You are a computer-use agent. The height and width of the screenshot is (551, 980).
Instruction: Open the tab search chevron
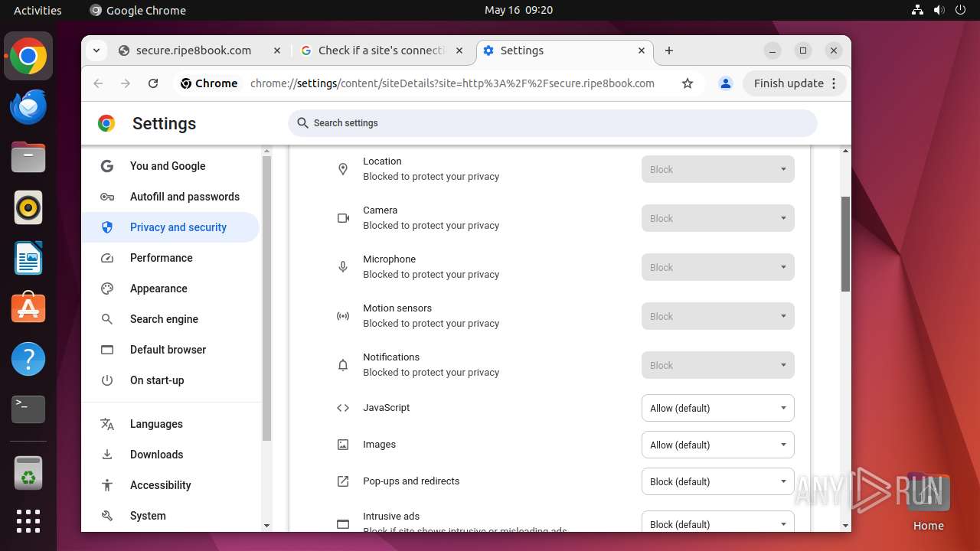click(x=96, y=51)
